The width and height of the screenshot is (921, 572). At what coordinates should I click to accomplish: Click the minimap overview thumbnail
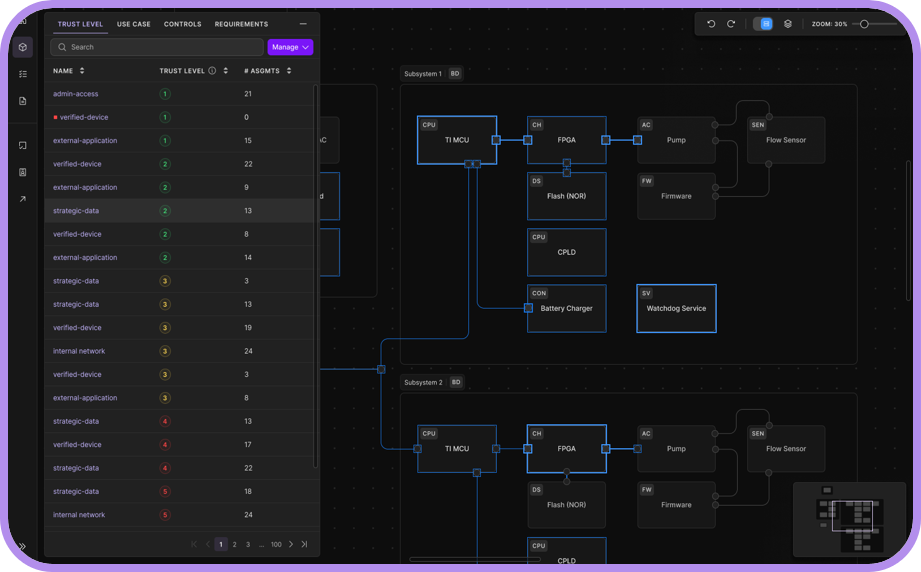coord(849,518)
